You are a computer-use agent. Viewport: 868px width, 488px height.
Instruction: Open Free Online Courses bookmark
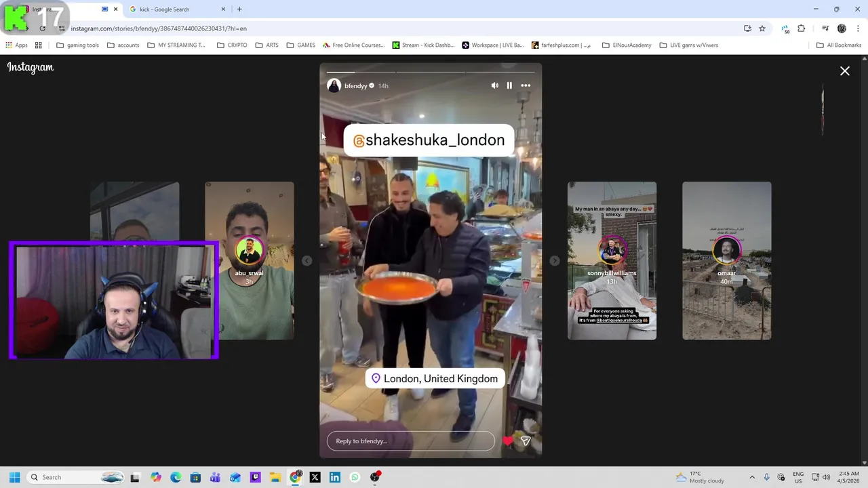pyautogui.click(x=354, y=45)
